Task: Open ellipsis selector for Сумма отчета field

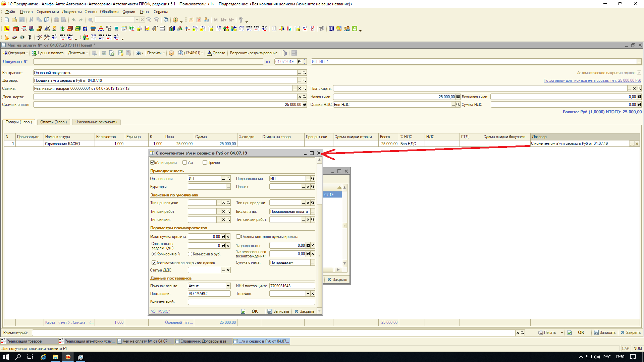Action: [x=313, y=263]
